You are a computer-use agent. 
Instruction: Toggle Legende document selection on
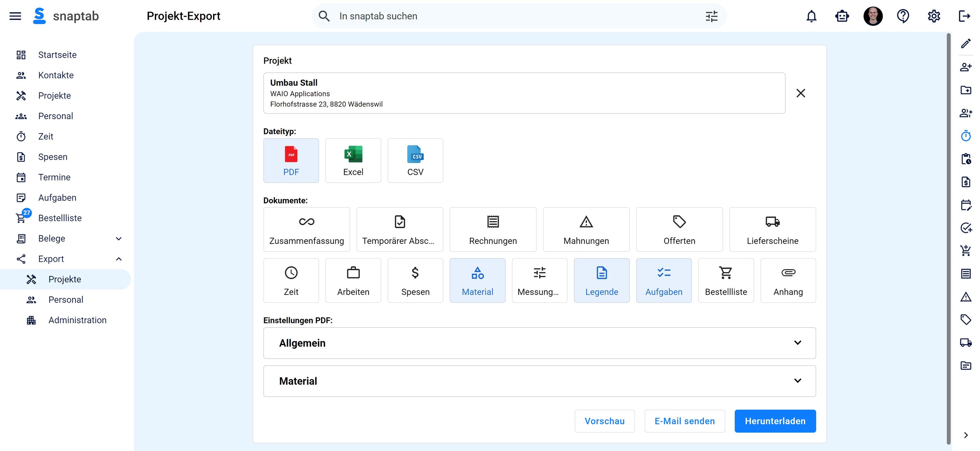point(602,281)
